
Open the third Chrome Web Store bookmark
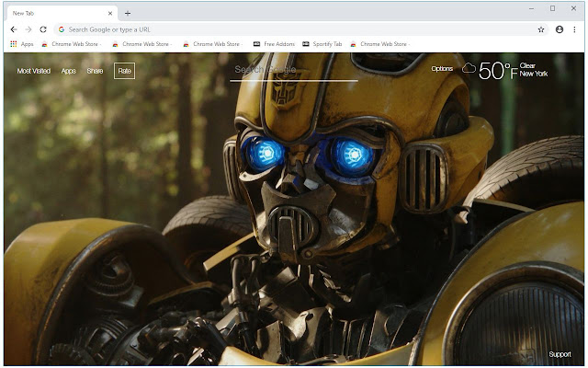click(x=213, y=44)
